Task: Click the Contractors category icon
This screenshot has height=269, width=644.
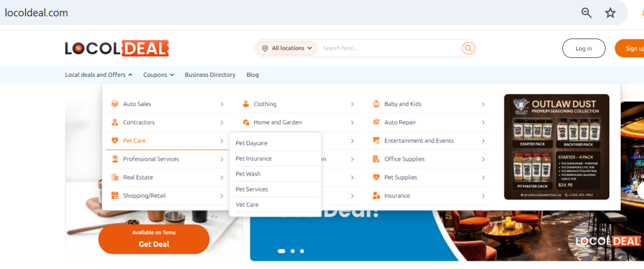Action: coord(114,122)
